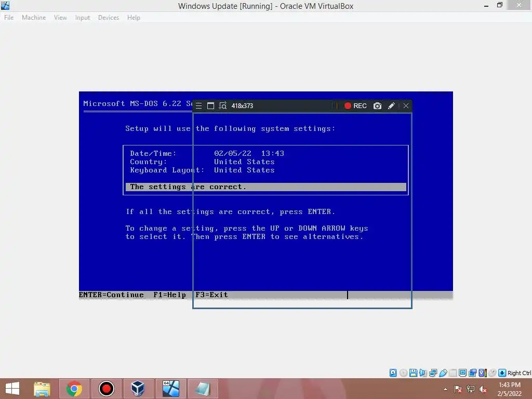Open the notepad-like app on taskbar
Screen dimensions: 532x399
(x=203, y=389)
